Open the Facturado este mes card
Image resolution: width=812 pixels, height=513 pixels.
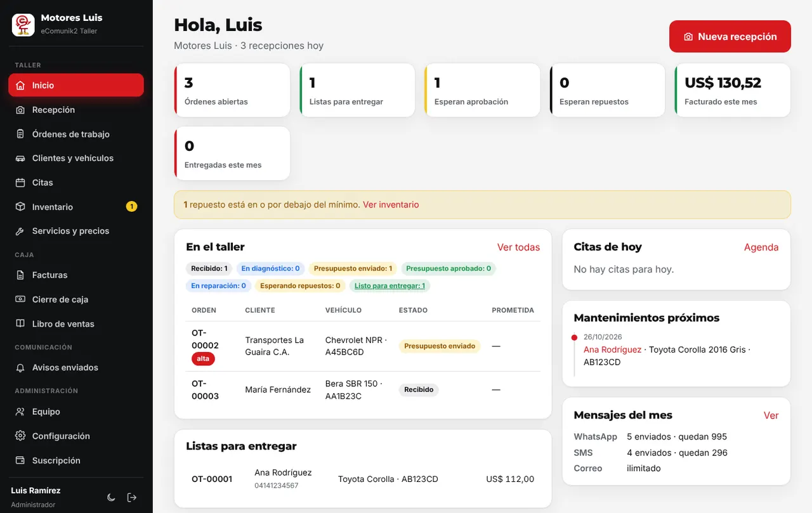[x=733, y=90]
